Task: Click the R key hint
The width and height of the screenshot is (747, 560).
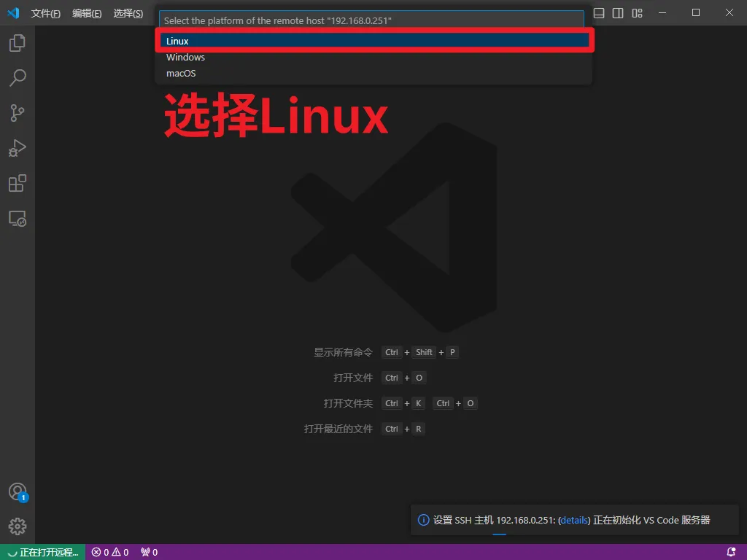Action: point(418,429)
